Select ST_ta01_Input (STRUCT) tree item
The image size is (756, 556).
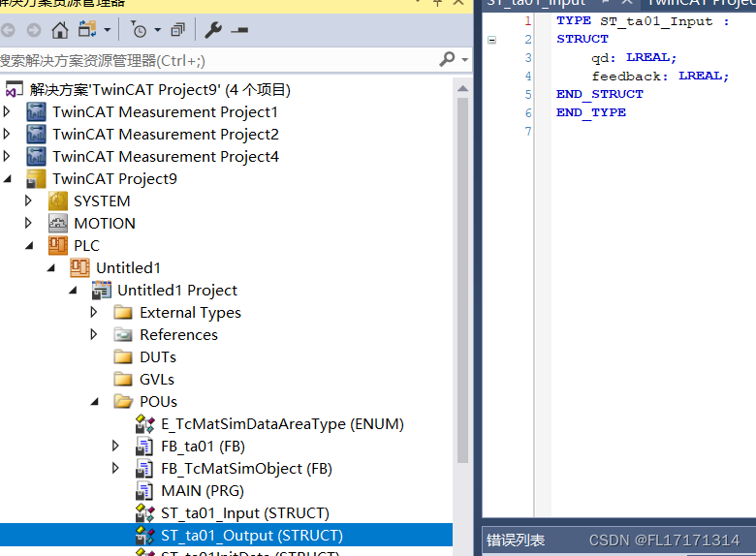245,513
